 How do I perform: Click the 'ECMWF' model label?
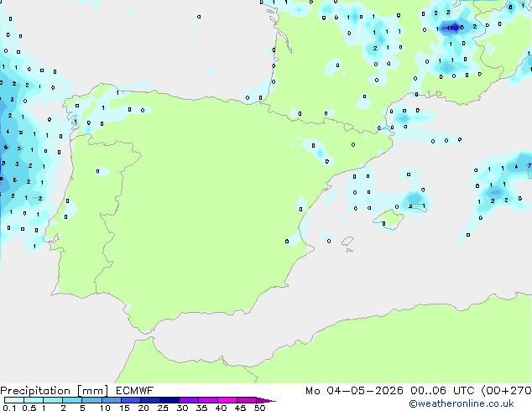point(134,391)
